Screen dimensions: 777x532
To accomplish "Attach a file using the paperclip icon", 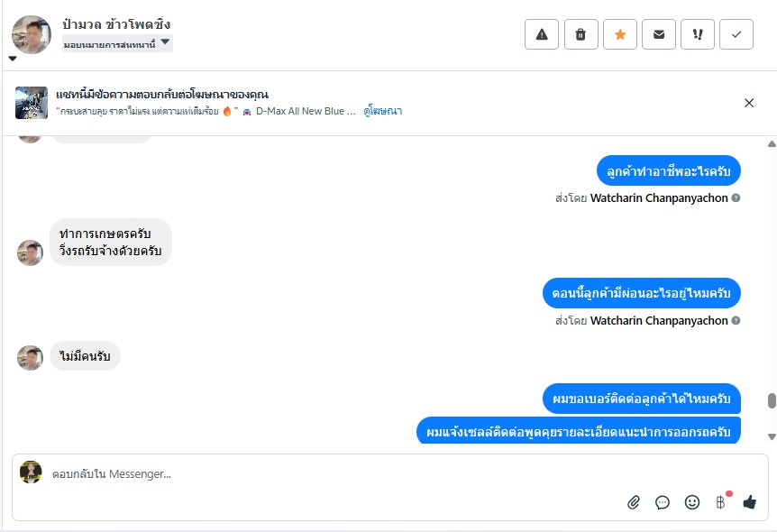I will 634,502.
